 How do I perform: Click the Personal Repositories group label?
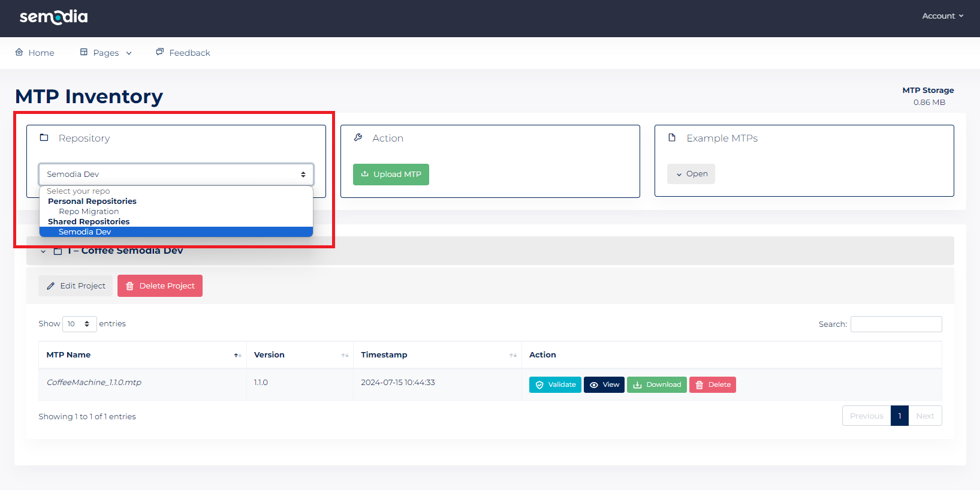pyautogui.click(x=92, y=202)
